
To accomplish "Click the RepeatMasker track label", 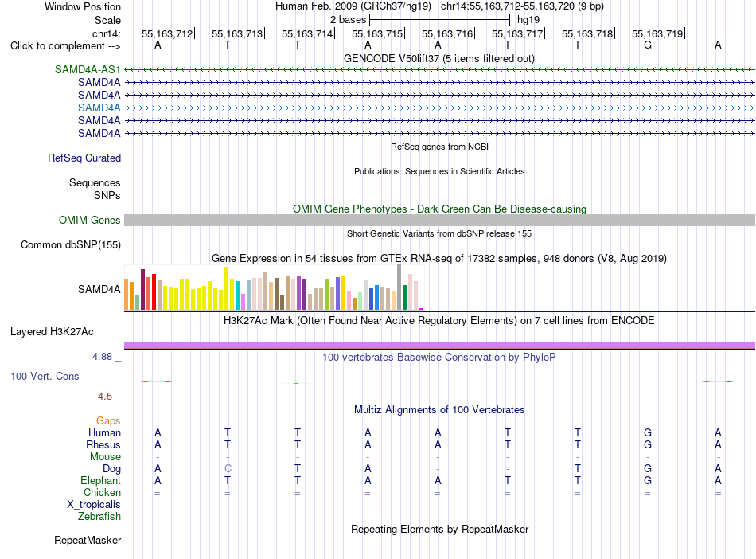I will click(88, 540).
